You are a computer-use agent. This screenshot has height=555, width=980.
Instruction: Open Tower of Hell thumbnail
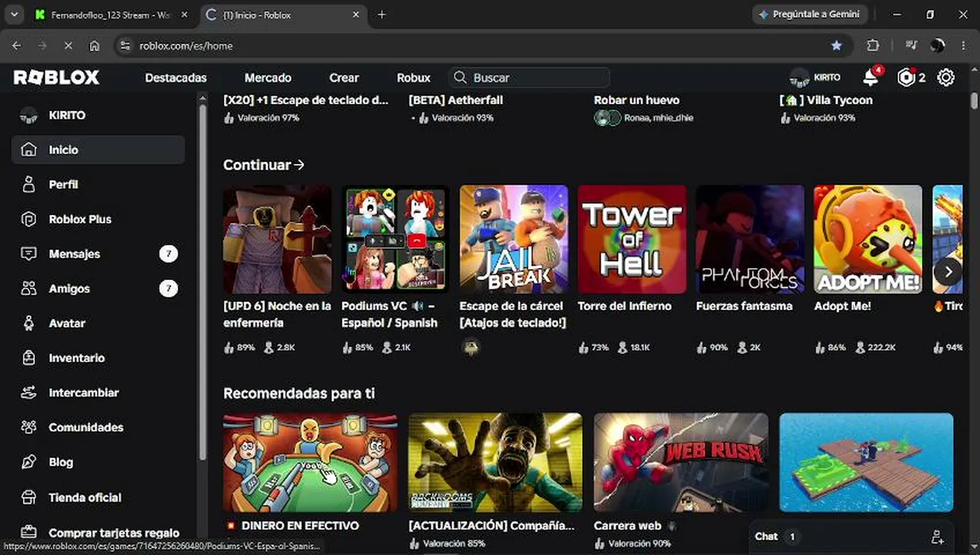pos(632,239)
